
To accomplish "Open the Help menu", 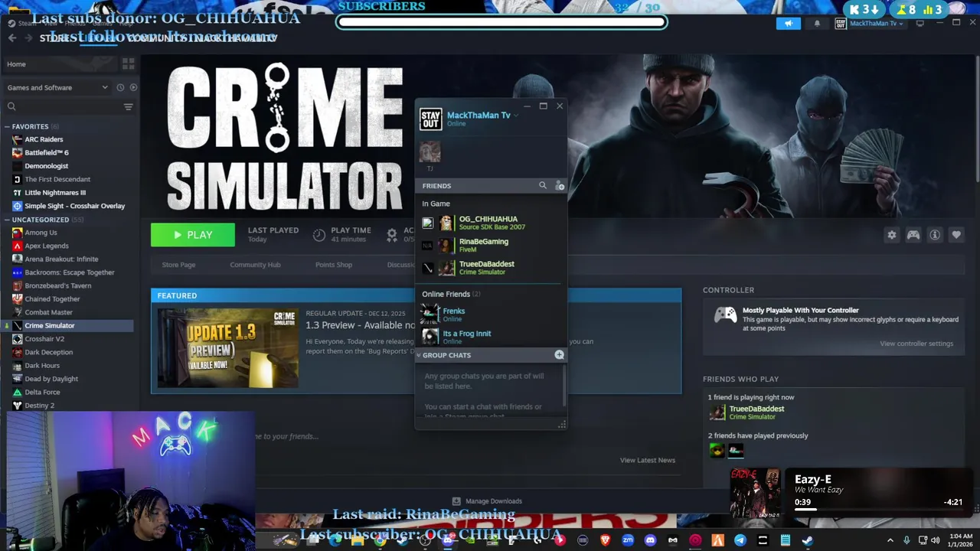I will (126, 24).
